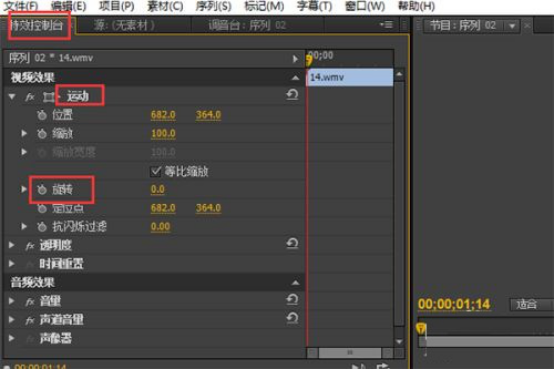This screenshot has width=554, height=369.
Task: Toggle the fx switch for 音量 effect
Action: [x=30, y=301]
